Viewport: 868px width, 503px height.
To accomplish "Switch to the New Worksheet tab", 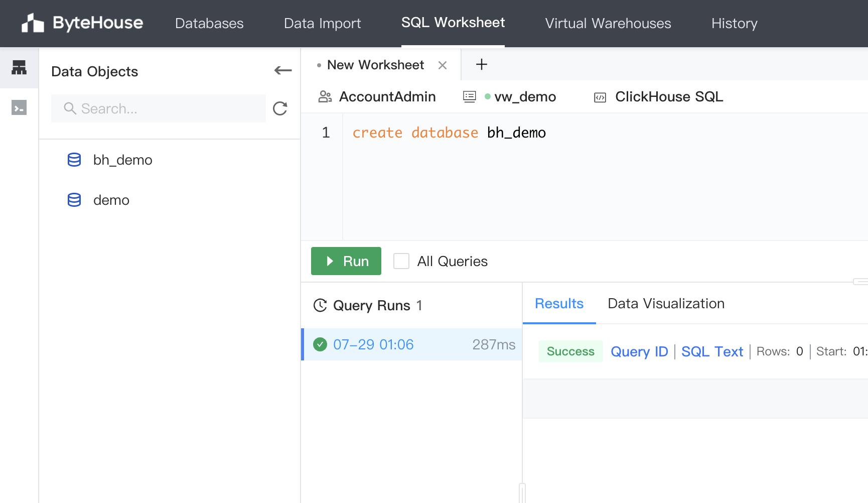I will [x=375, y=65].
